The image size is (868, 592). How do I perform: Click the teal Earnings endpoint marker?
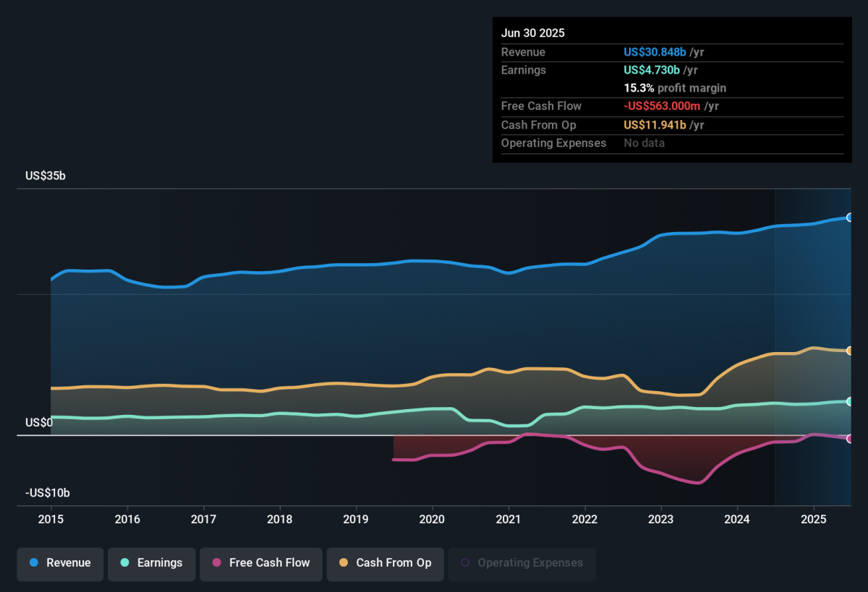point(850,401)
